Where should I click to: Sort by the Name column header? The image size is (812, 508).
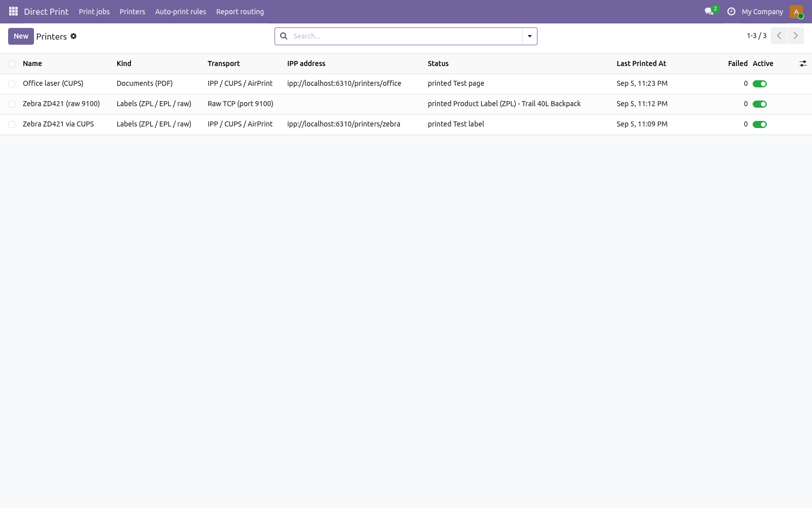(x=32, y=63)
